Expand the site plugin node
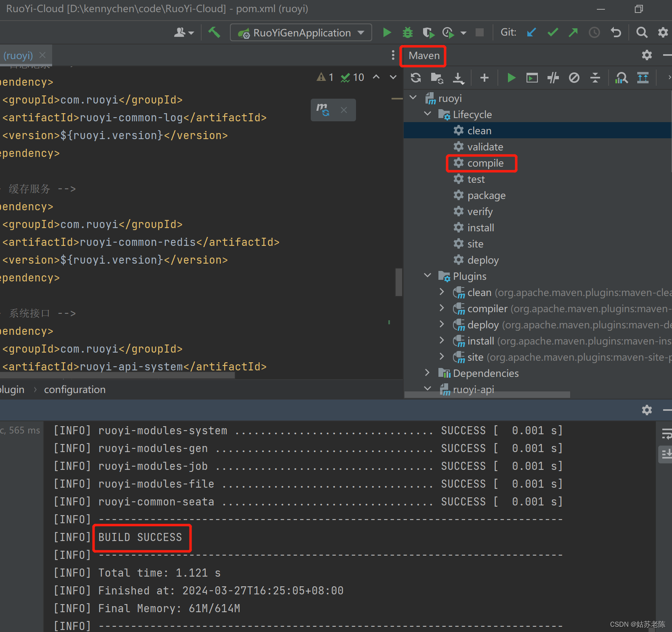 (x=442, y=356)
